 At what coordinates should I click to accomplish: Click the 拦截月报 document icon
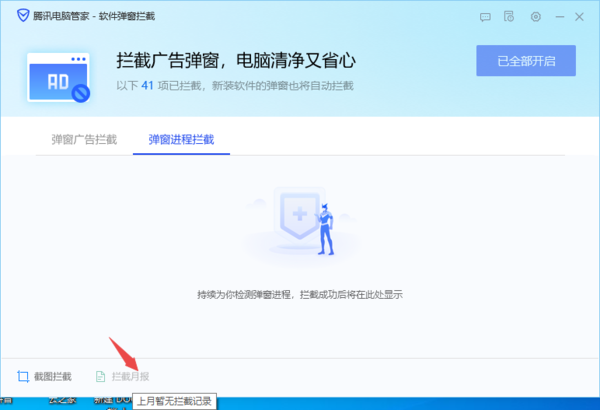pyautogui.click(x=99, y=376)
